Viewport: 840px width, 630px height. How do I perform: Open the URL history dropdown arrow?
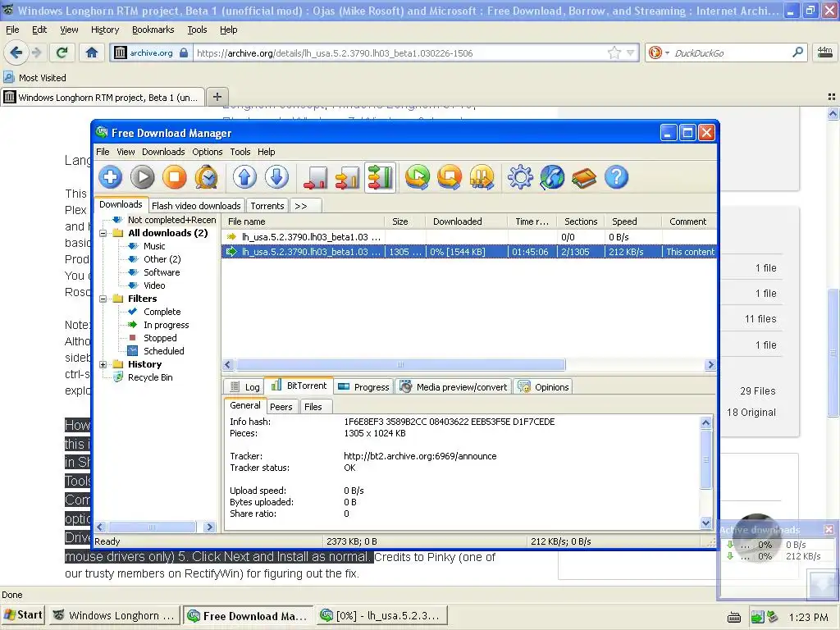pos(631,53)
